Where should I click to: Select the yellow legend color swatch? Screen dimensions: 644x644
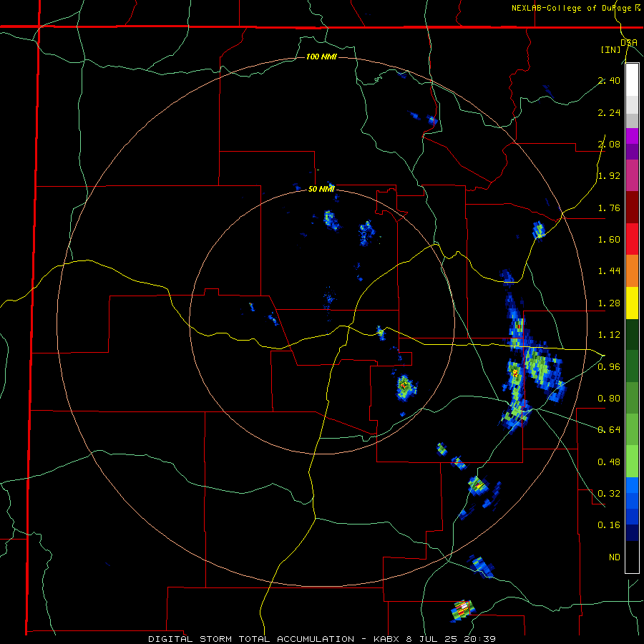632,303
